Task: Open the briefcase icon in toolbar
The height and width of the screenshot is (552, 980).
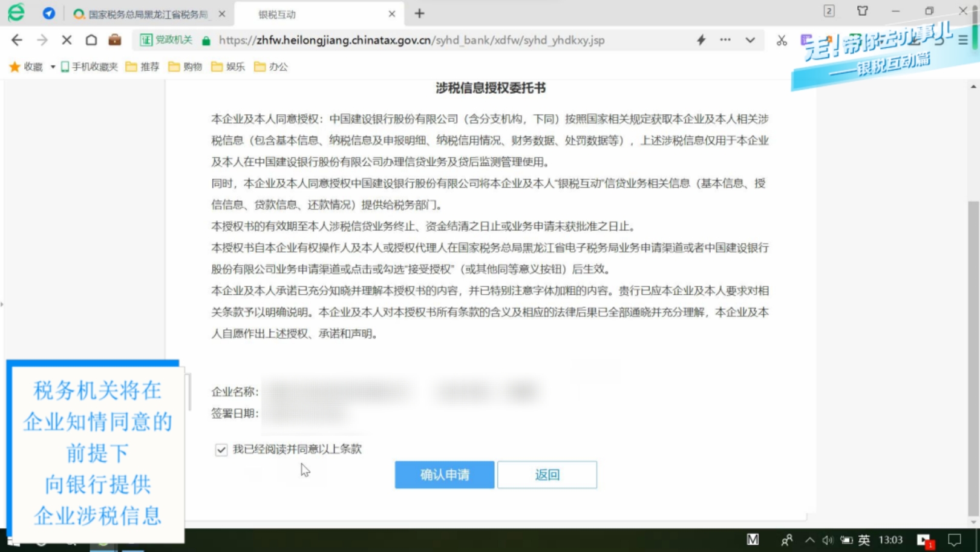Action: pyautogui.click(x=114, y=40)
